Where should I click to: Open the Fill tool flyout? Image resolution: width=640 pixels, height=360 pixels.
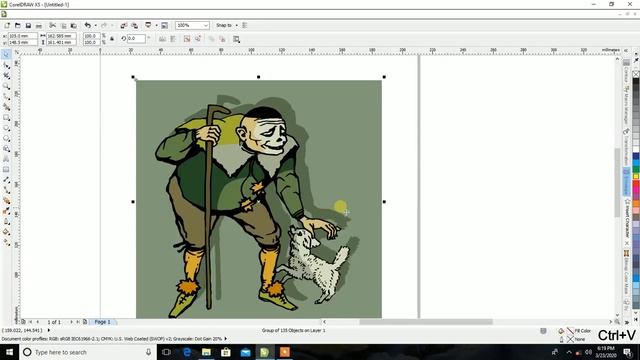[x=6, y=232]
